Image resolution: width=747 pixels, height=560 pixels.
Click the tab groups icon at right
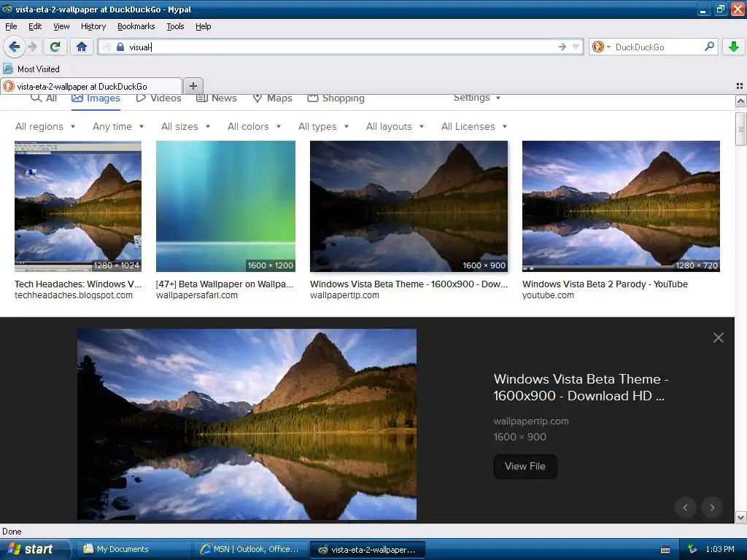pyautogui.click(x=740, y=86)
